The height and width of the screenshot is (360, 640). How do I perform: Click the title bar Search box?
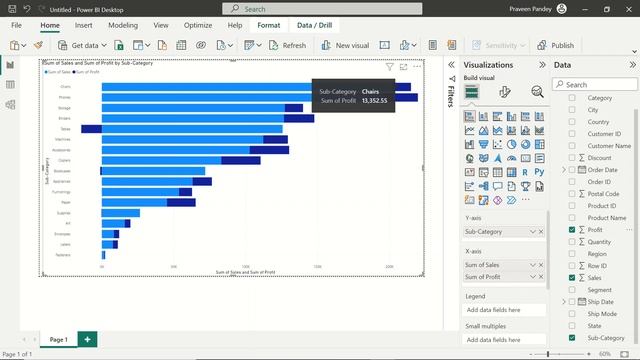pyautogui.click(x=322, y=9)
